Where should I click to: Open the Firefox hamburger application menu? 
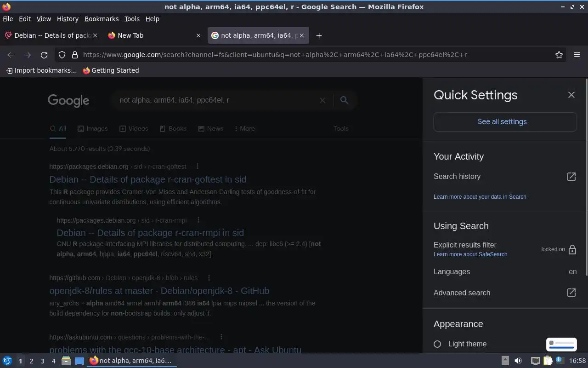click(x=577, y=55)
